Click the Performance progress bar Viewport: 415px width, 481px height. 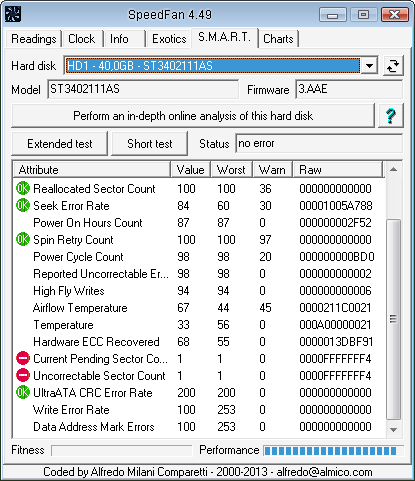tap(333, 451)
